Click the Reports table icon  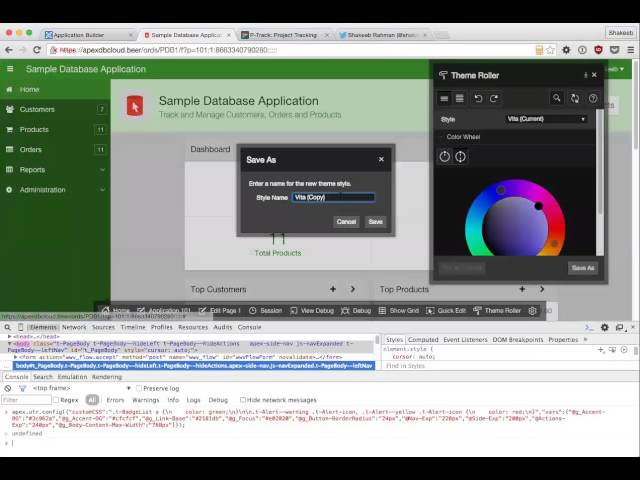click(10, 169)
